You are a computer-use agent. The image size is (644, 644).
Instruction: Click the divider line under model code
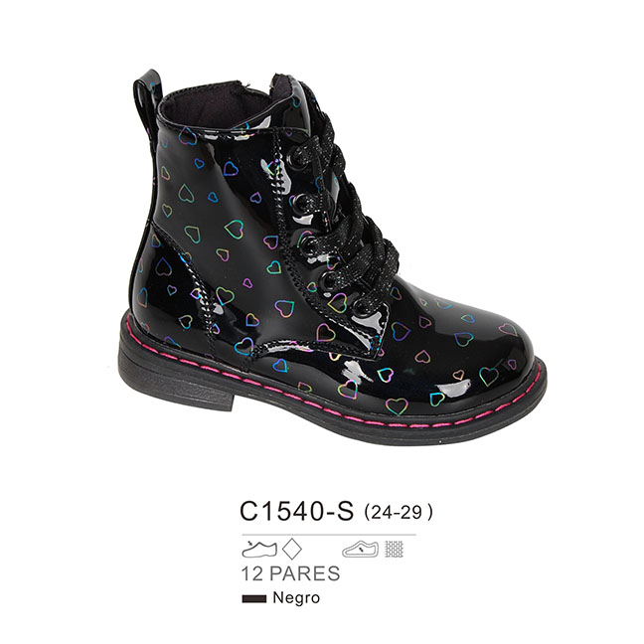[329, 535]
